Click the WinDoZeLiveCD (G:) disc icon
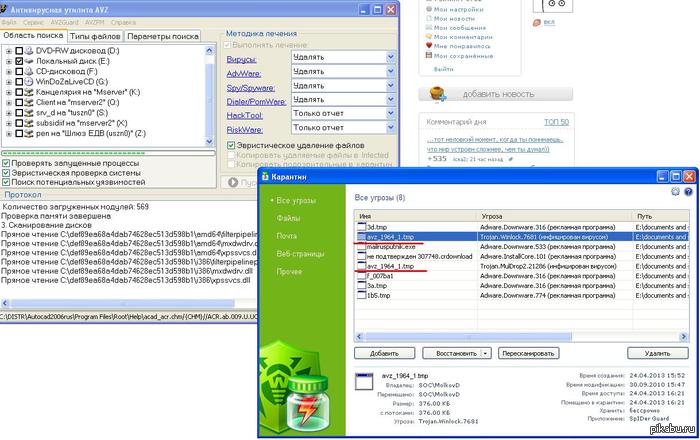Screen dimensions: 700x440 (29, 83)
